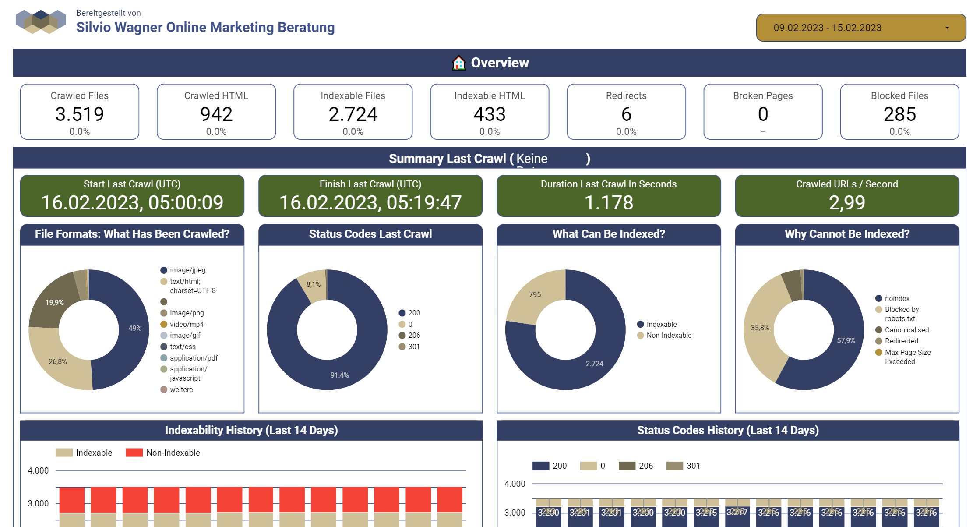980x527 pixels.
Task: Click the company hexagon logo
Action: 41,21
